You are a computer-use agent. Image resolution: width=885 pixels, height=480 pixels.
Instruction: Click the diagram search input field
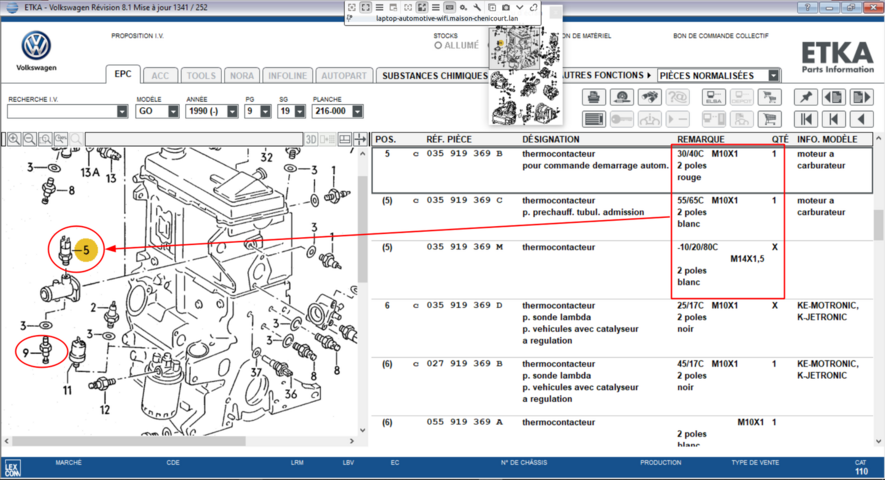(194, 139)
